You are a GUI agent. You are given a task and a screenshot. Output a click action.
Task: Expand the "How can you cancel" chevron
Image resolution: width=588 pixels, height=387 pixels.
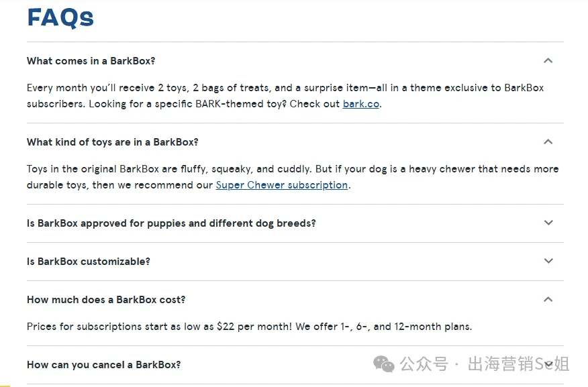click(x=548, y=364)
